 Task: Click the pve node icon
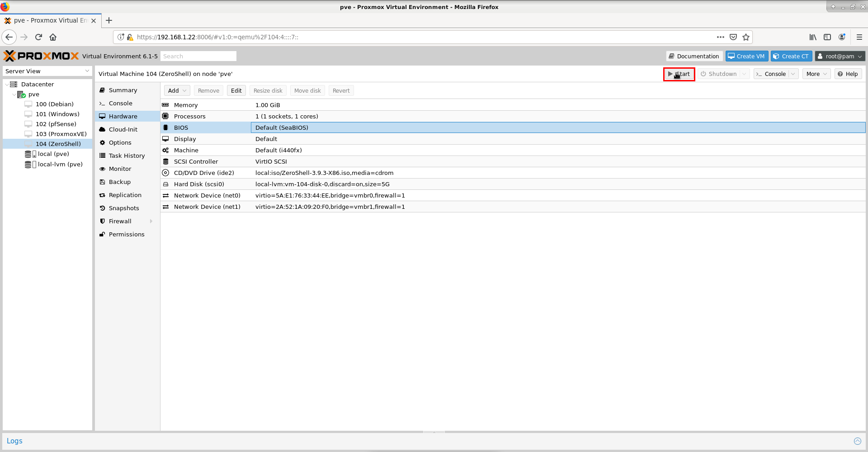[21, 94]
